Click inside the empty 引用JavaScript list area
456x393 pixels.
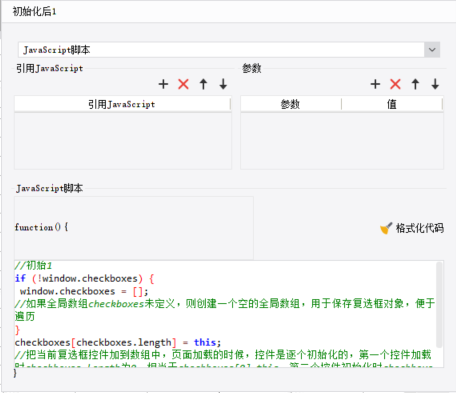[x=123, y=141]
